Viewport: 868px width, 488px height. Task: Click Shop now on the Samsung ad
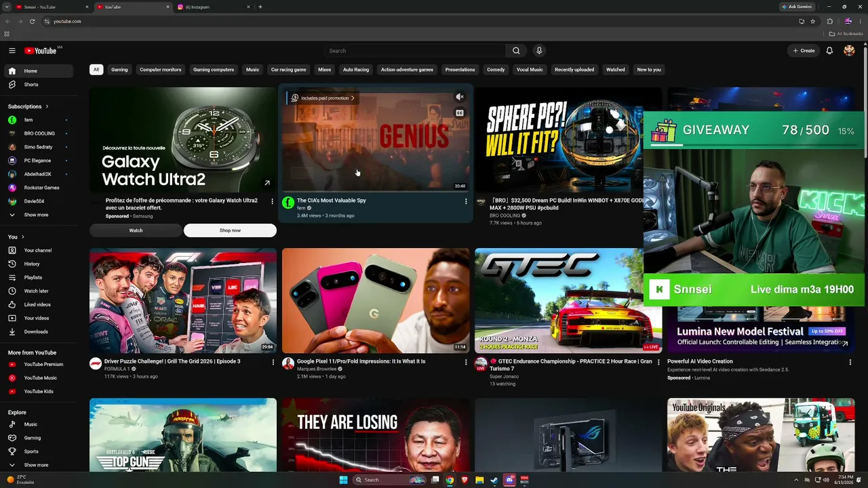tap(230, 230)
